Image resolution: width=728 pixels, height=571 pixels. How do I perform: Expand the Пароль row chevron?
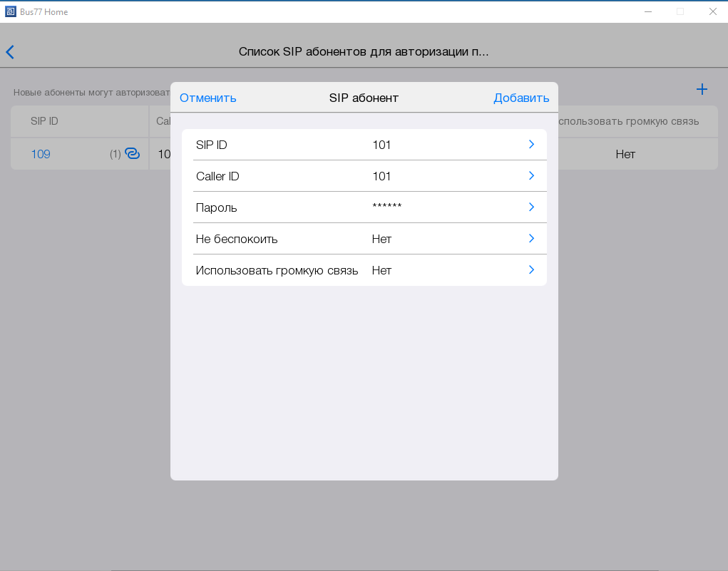[x=531, y=207]
